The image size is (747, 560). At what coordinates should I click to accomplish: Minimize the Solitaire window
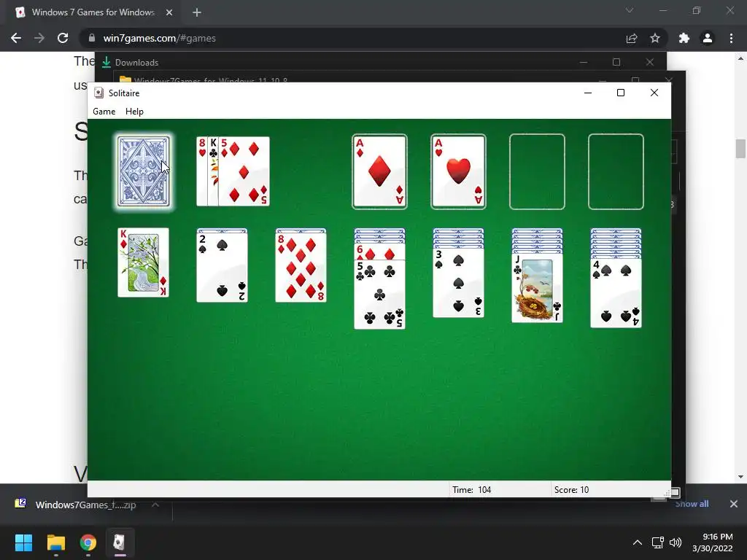tap(588, 93)
